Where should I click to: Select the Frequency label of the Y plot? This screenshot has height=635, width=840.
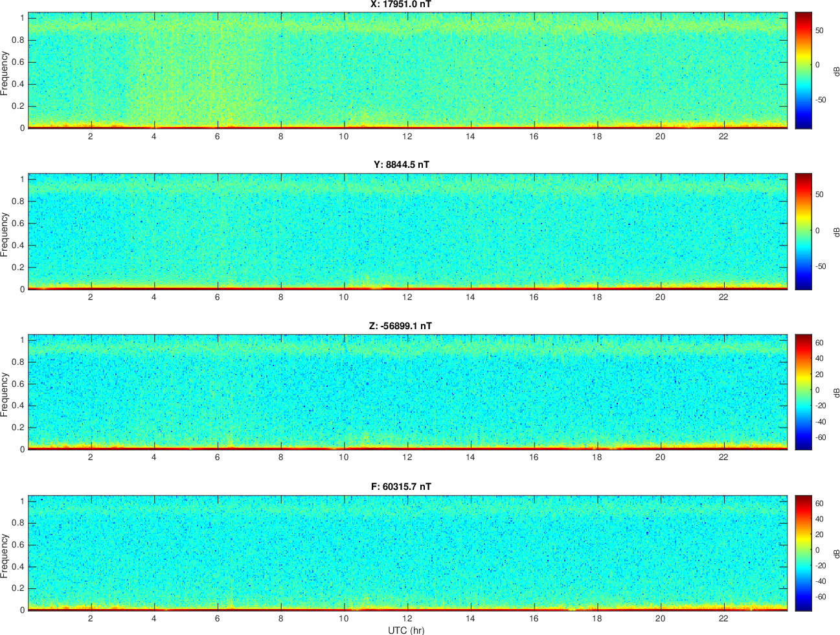pyautogui.click(x=5, y=235)
